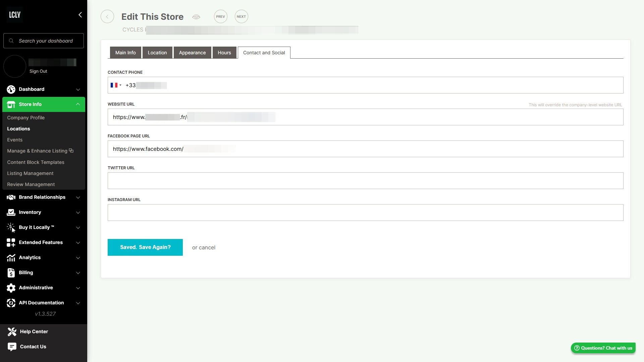
Task: Click the LCLY logo icon
Action: 15,15
